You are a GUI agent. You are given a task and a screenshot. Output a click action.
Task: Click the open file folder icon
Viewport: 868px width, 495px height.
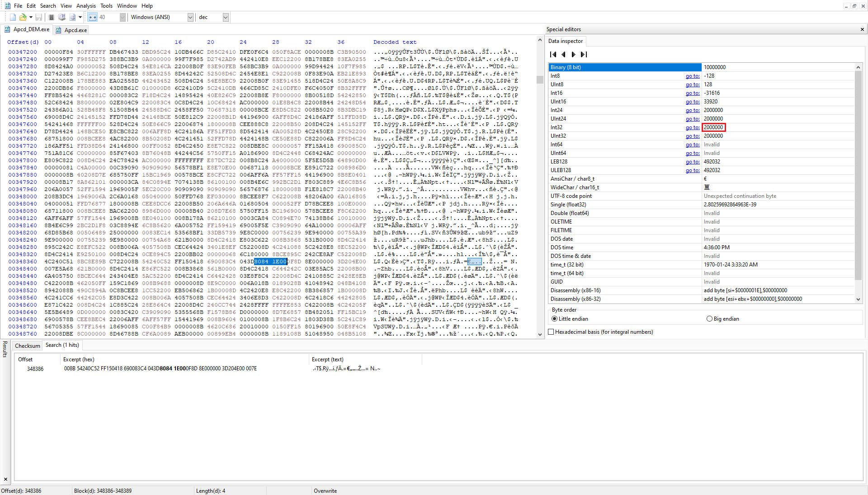click(x=23, y=17)
